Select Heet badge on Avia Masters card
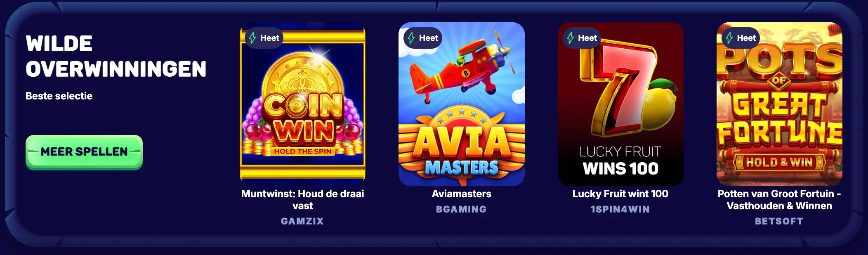Viewport: 868px width, 255px height. click(x=423, y=38)
